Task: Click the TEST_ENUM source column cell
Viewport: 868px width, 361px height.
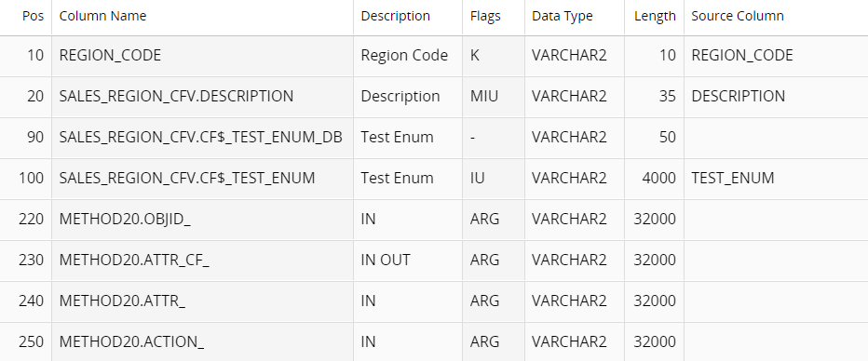Action: (x=776, y=178)
